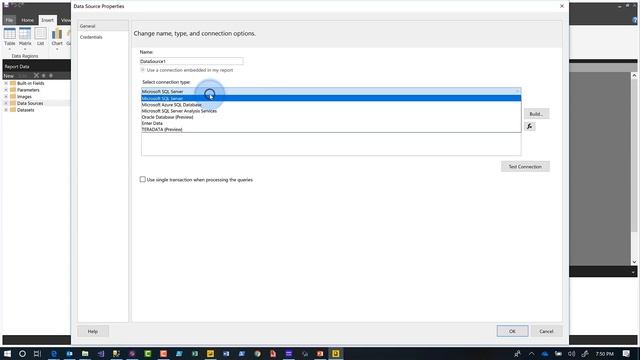Open the Table dropdown arrow in the ribbon

pos(10,49)
